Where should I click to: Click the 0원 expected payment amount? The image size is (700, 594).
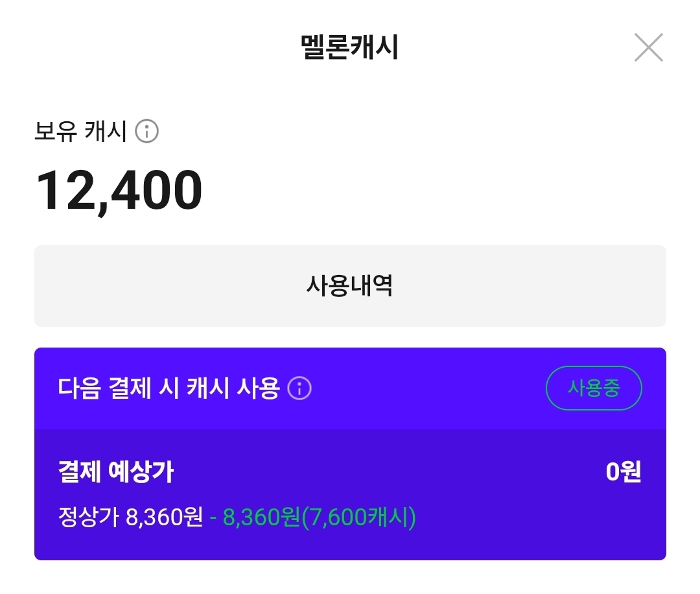(x=623, y=472)
